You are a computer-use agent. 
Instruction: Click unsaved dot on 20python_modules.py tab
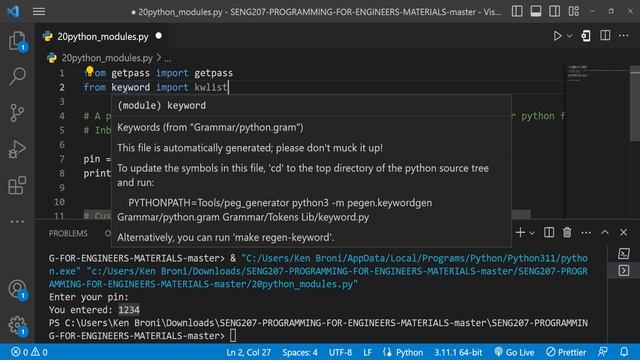158,36
